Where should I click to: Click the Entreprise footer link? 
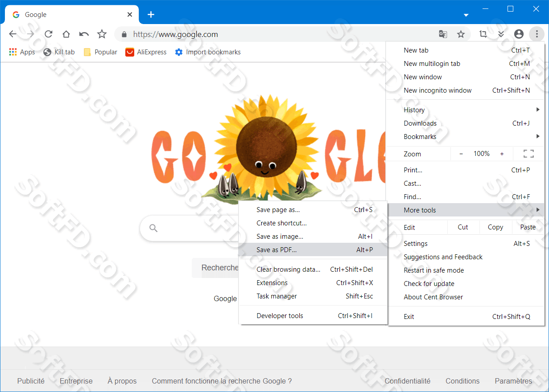click(76, 381)
